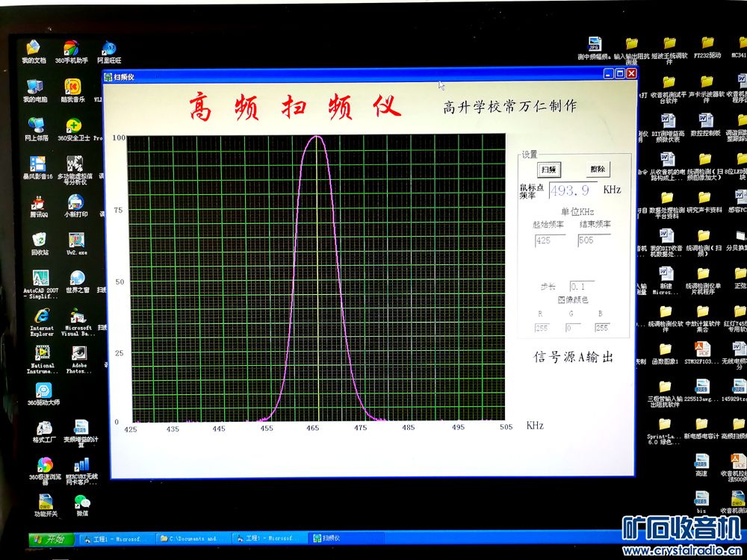Select the Microsoft Visual Basic icon

pyautogui.click(x=78, y=323)
